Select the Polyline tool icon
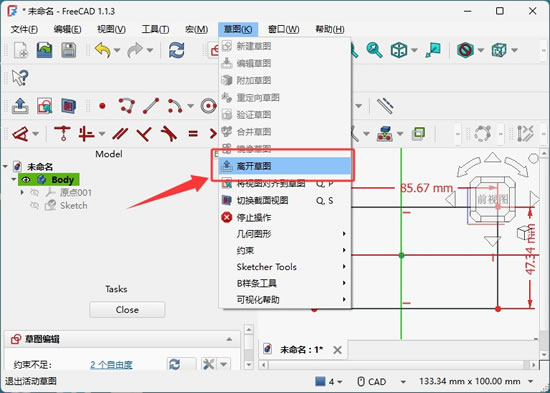 point(127,106)
